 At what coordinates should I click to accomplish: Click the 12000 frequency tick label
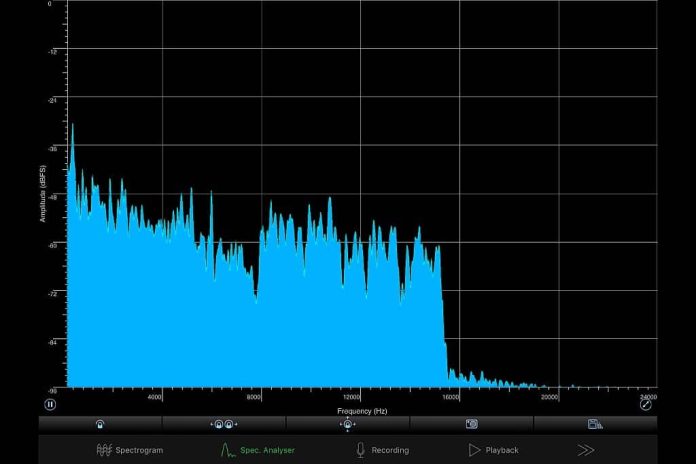[351, 397]
